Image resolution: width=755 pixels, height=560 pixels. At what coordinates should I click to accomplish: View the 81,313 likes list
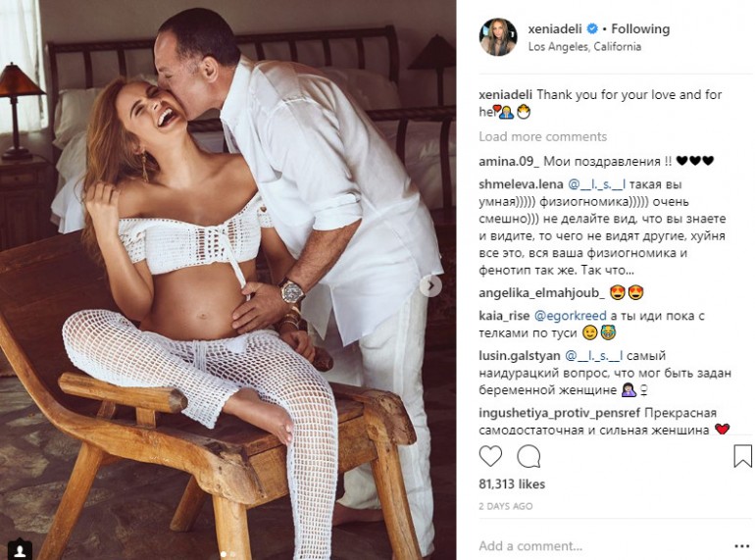click(x=512, y=484)
